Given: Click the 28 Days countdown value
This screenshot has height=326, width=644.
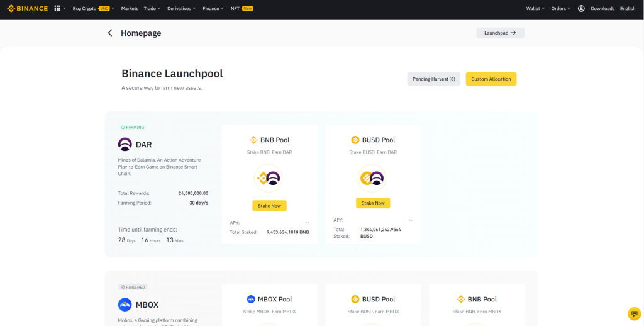Looking at the screenshot, I should coord(126,240).
